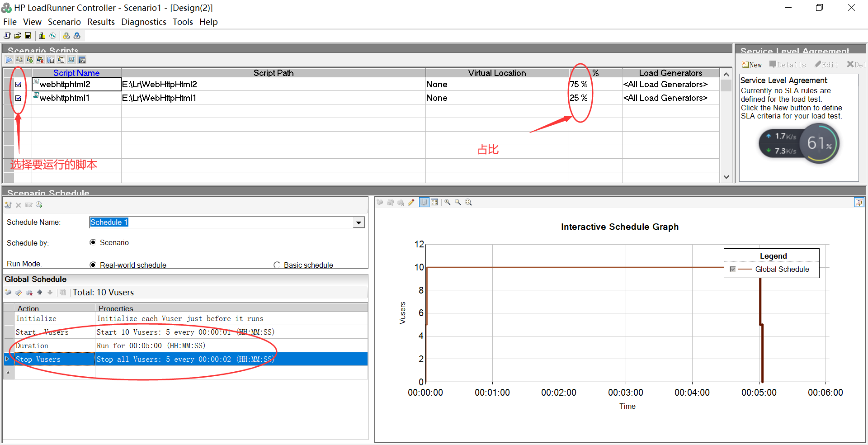The image size is (868, 445).
Task: Select Real-world schedule run mode
Action: point(93,265)
